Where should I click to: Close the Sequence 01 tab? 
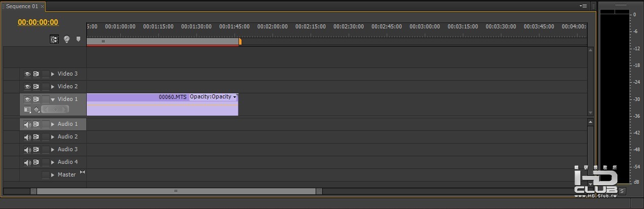[x=42, y=6]
